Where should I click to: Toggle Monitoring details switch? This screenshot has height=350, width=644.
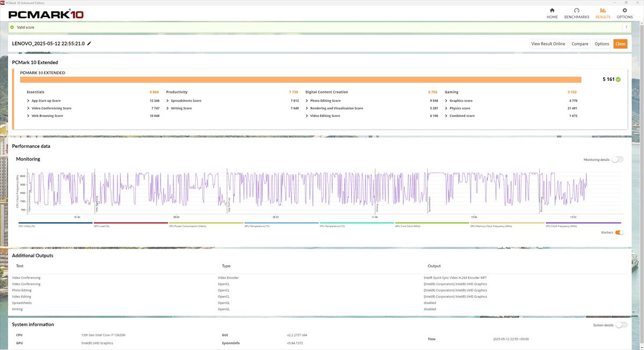coord(617,159)
